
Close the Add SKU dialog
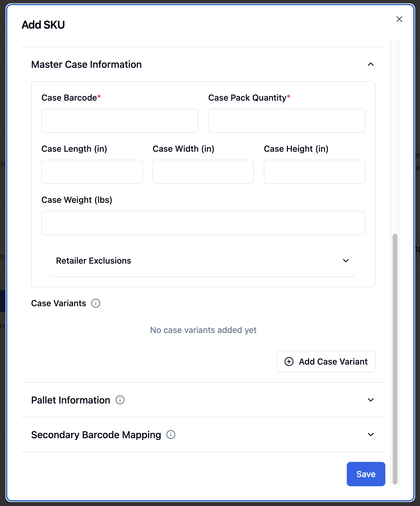pyautogui.click(x=399, y=19)
